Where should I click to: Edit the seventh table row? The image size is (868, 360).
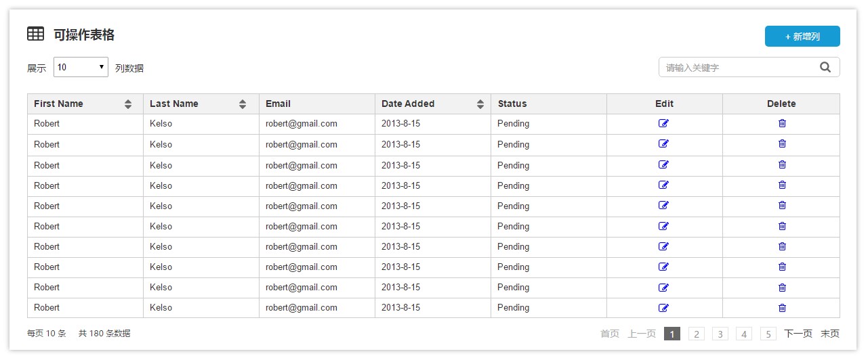coord(663,246)
